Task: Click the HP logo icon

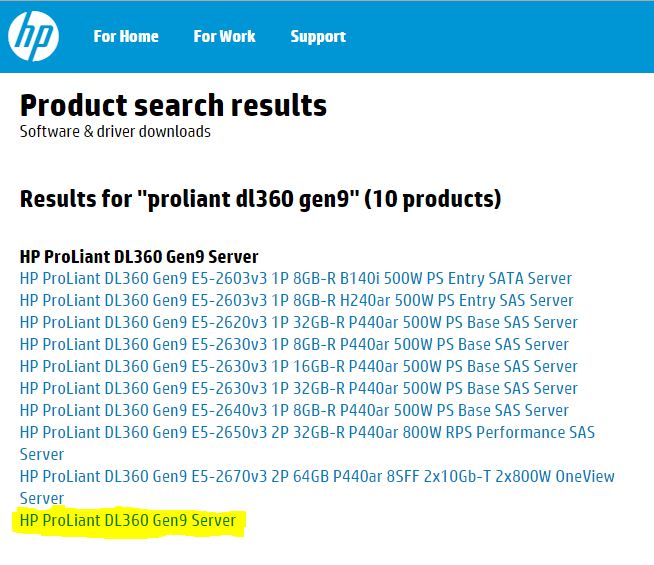Action: (33, 37)
